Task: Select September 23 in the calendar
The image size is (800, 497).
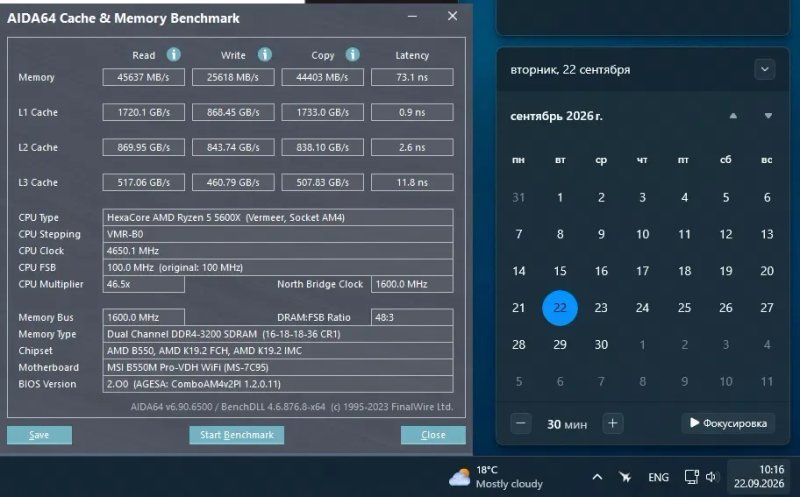Action: tap(601, 308)
